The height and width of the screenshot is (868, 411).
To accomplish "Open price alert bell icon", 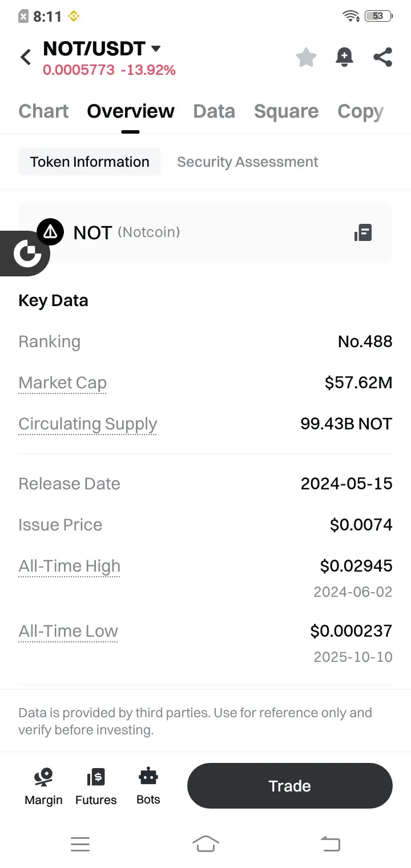I will pyautogui.click(x=344, y=57).
